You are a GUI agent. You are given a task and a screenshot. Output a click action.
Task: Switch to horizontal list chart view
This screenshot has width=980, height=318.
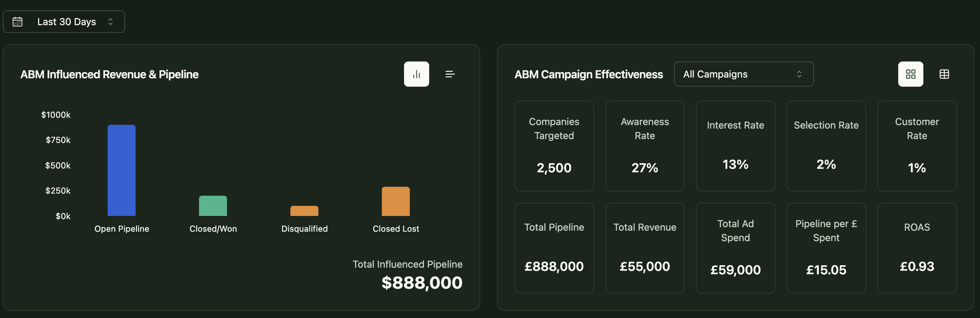coord(450,74)
